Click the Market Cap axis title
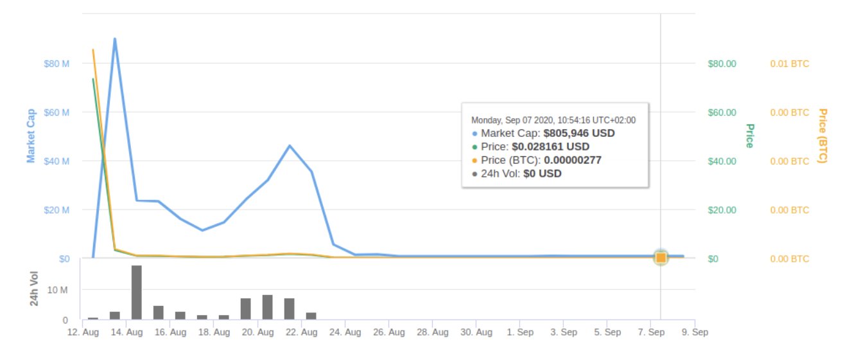Screen dimensions: 868x360 click(x=31, y=134)
